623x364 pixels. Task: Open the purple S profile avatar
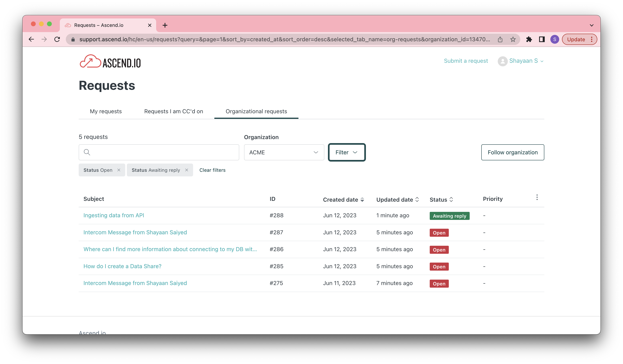click(555, 39)
